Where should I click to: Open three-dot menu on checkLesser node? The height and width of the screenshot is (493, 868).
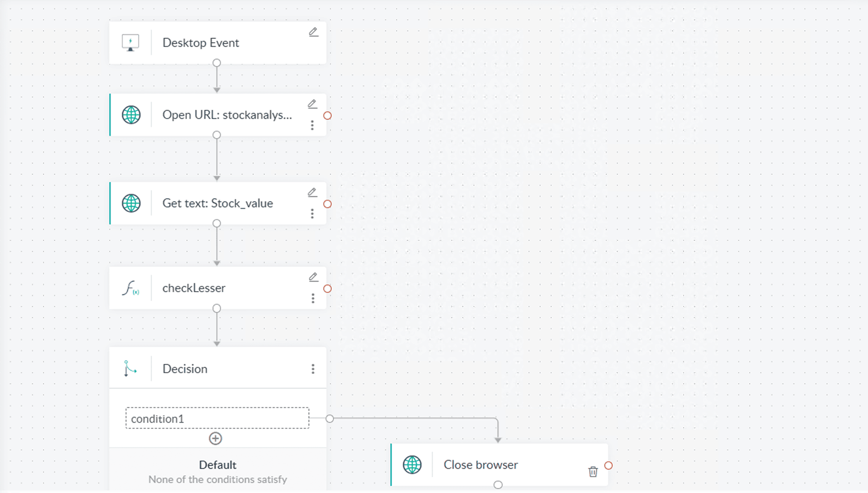tap(313, 298)
